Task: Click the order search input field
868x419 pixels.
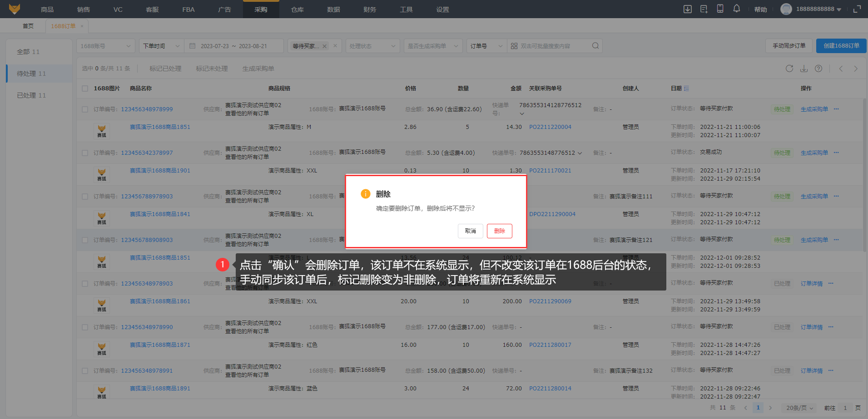Action: 554,46
